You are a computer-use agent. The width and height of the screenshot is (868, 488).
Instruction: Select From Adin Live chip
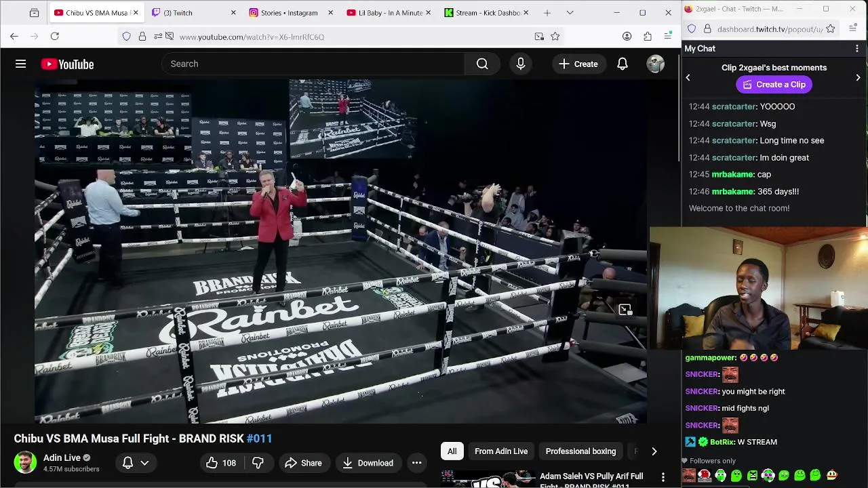click(501, 451)
